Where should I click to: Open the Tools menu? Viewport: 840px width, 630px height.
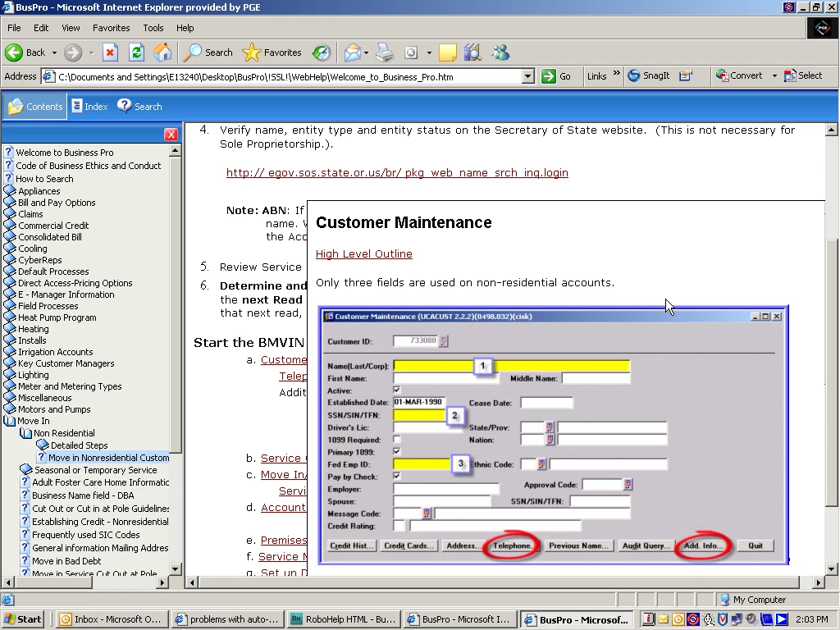pos(153,28)
